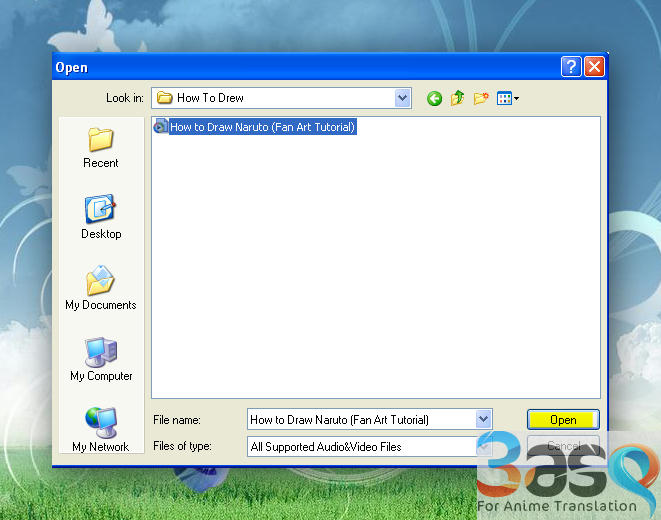Click the Help question mark button

coord(571,67)
